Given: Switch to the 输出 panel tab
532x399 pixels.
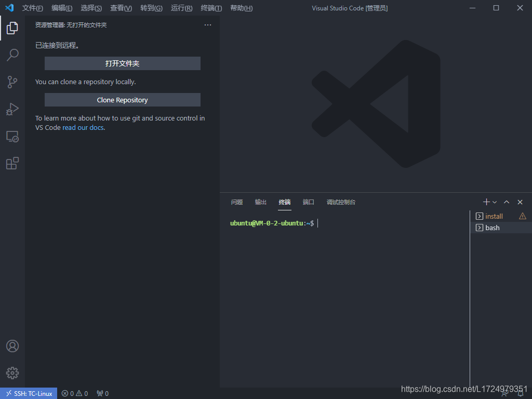Looking at the screenshot, I should 261,202.
